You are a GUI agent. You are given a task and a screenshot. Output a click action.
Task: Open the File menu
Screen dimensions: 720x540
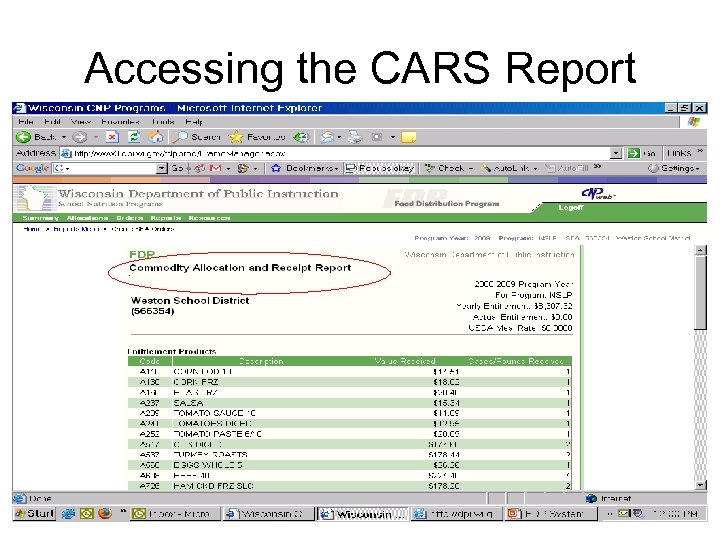point(26,122)
